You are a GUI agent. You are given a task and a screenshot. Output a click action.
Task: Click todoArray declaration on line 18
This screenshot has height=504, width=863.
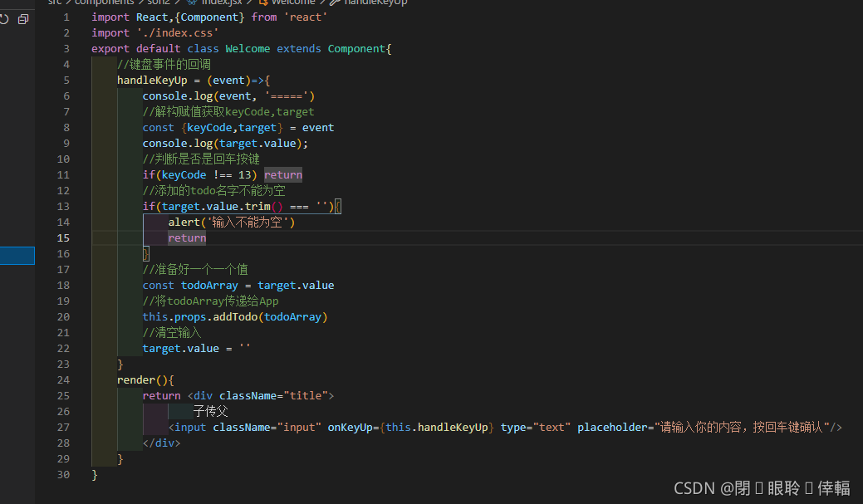209,286
